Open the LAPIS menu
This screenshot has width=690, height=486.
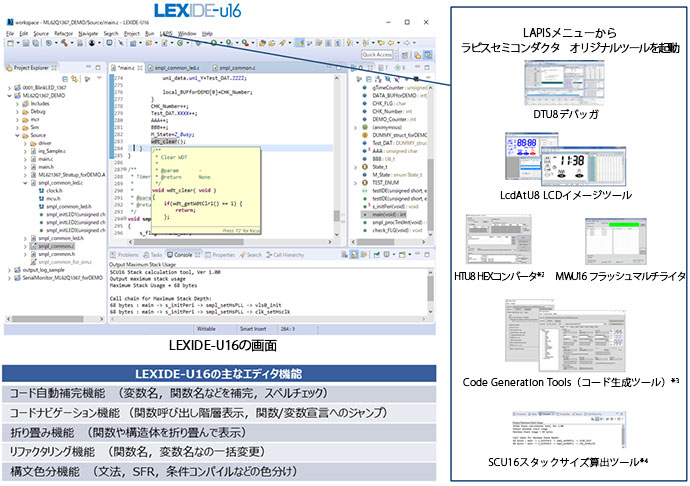pyautogui.click(x=166, y=33)
